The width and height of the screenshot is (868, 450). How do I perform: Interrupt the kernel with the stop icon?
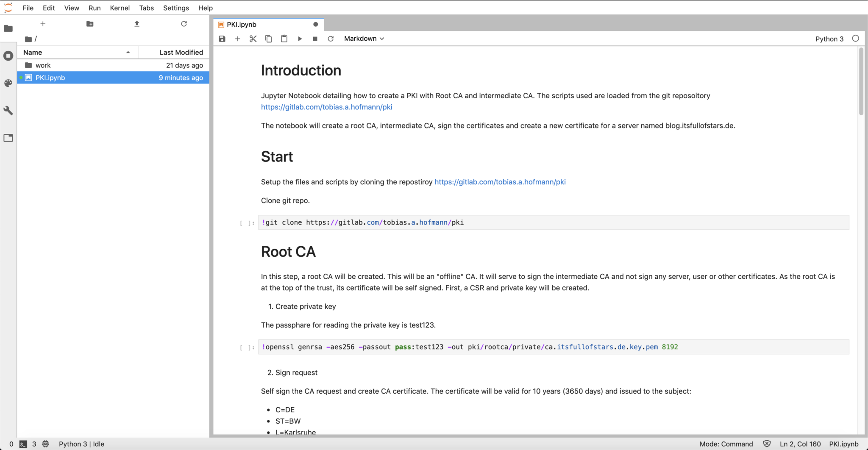tap(315, 39)
